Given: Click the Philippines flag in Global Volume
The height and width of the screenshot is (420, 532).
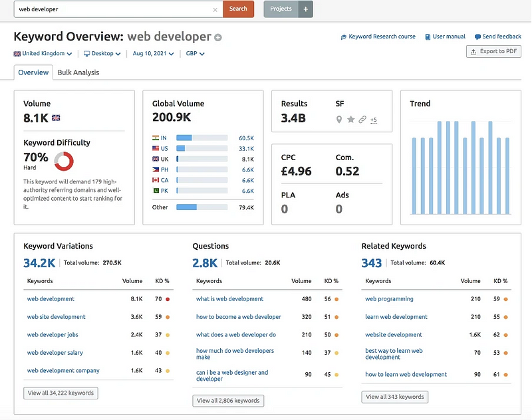Looking at the screenshot, I should (x=156, y=169).
